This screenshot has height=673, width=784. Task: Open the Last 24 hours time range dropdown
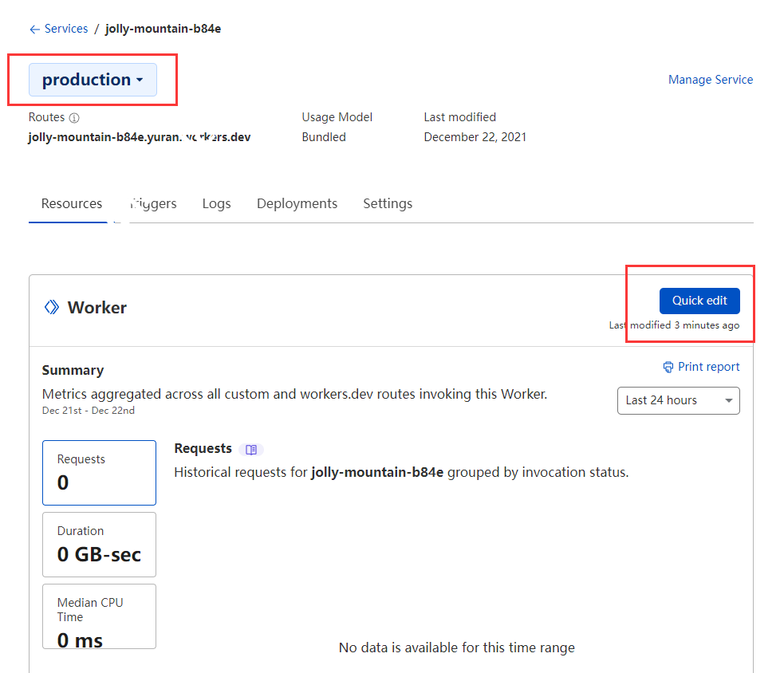click(678, 400)
